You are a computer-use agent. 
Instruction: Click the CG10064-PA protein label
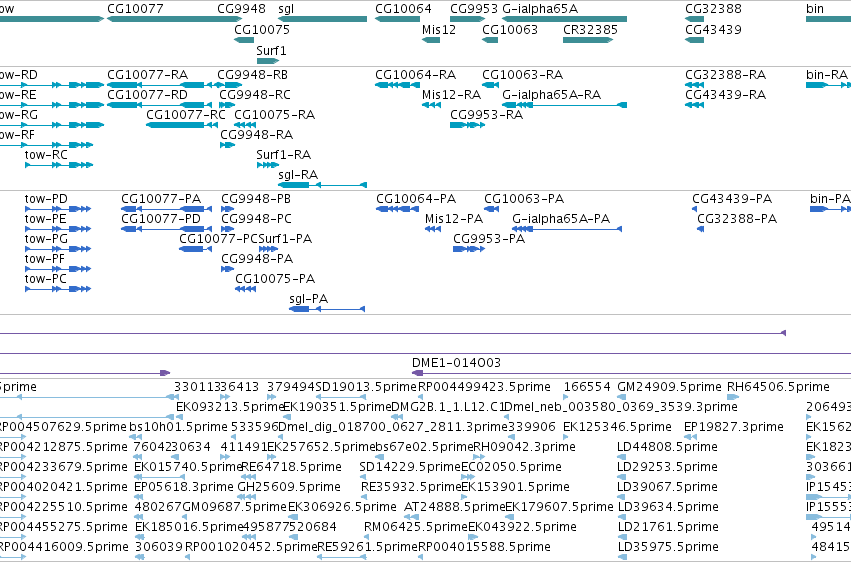pos(416,199)
